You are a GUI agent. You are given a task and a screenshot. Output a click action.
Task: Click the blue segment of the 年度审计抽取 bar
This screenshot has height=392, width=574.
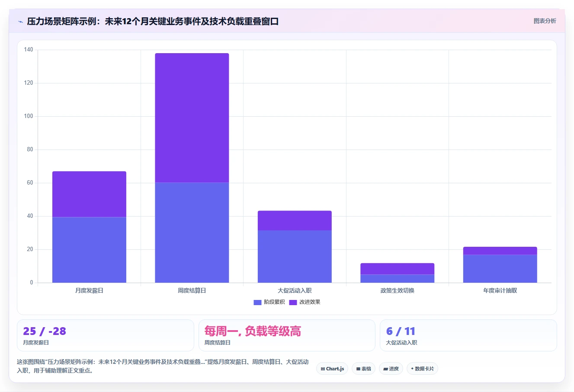pos(500,268)
